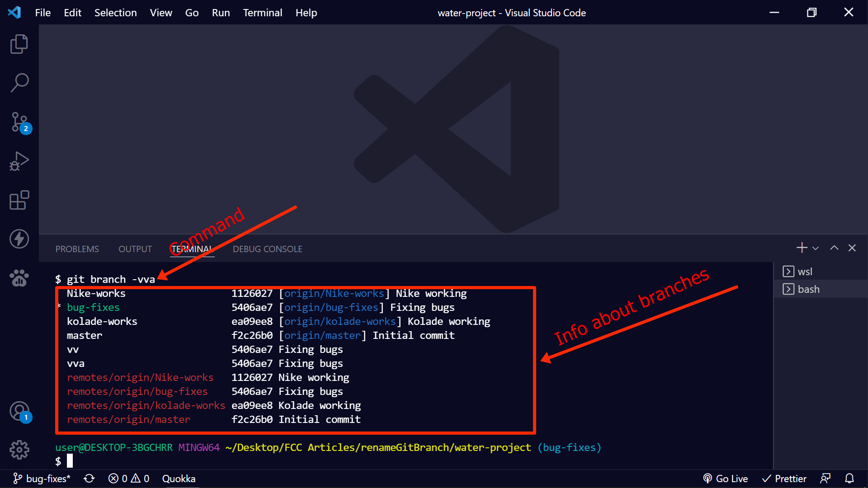Image resolution: width=868 pixels, height=488 pixels.
Task: Click the origin/master tracking text in terminal
Action: (322, 336)
